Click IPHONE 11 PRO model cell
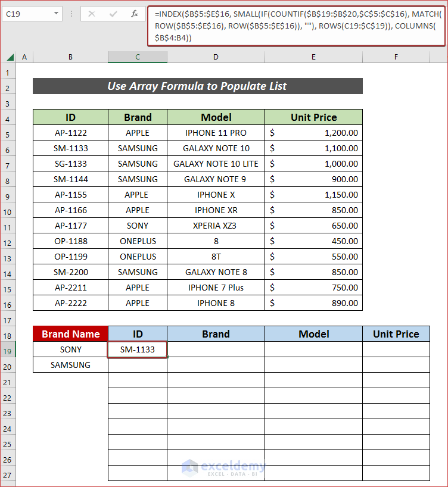 [216, 133]
